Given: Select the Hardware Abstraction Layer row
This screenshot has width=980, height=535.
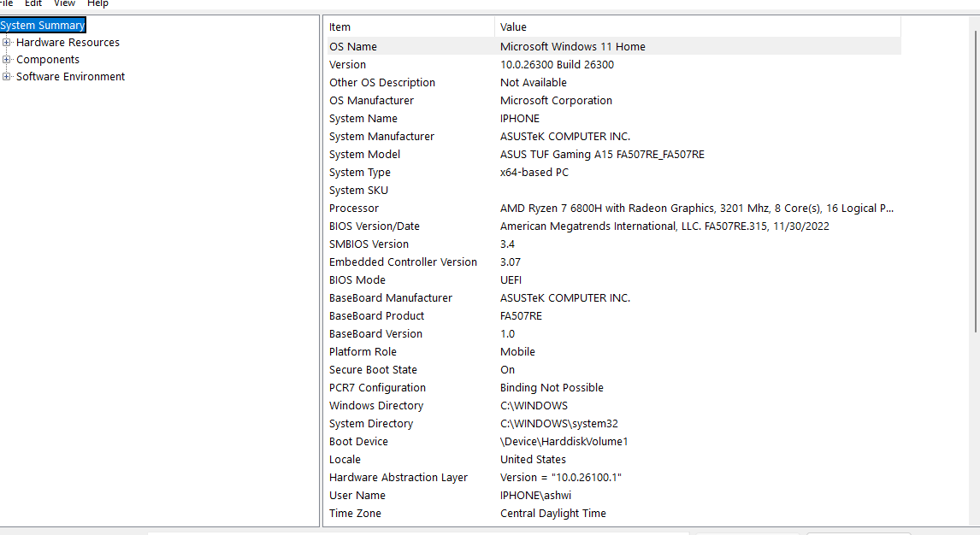Looking at the screenshot, I should tap(614, 478).
